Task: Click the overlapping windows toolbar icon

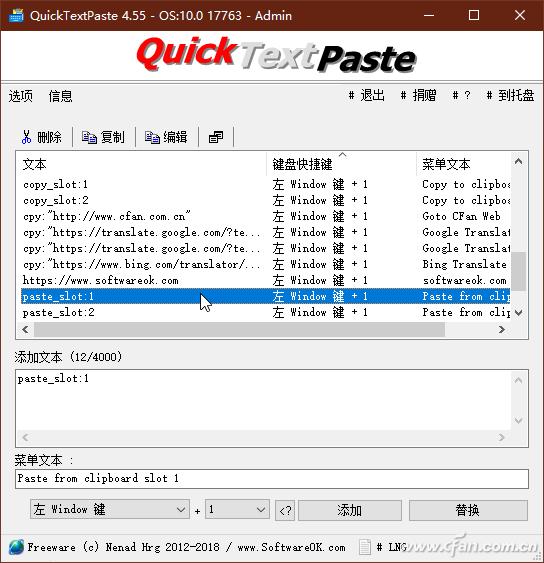Action: [x=216, y=137]
